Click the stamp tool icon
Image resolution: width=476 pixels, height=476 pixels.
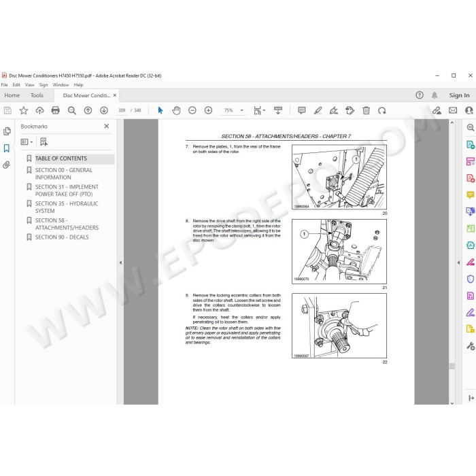pos(350,110)
